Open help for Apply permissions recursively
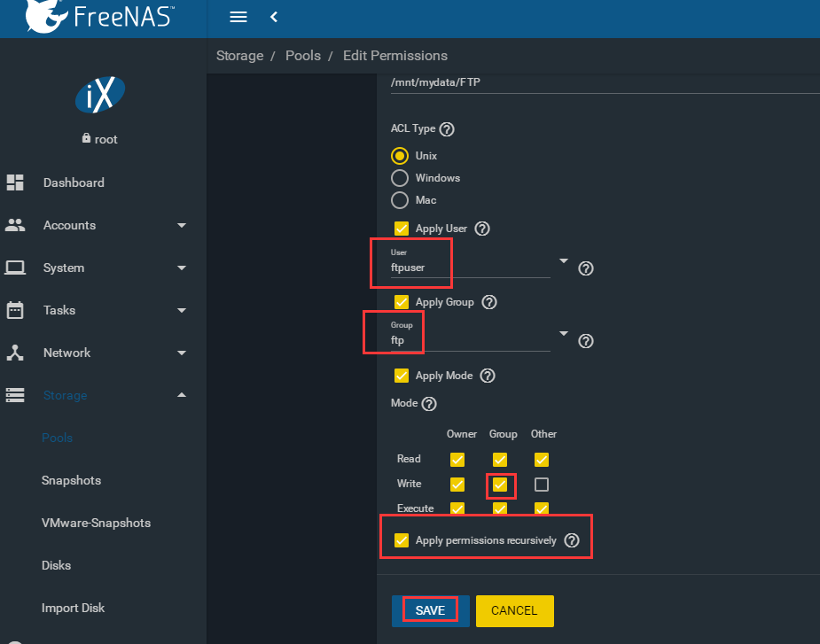This screenshot has height=644, width=820. point(572,540)
